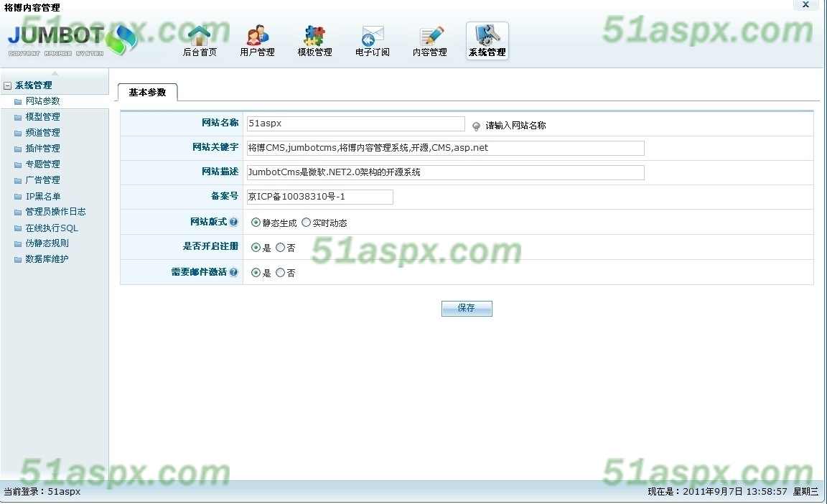Click the 保存 save button

pos(467,309)
